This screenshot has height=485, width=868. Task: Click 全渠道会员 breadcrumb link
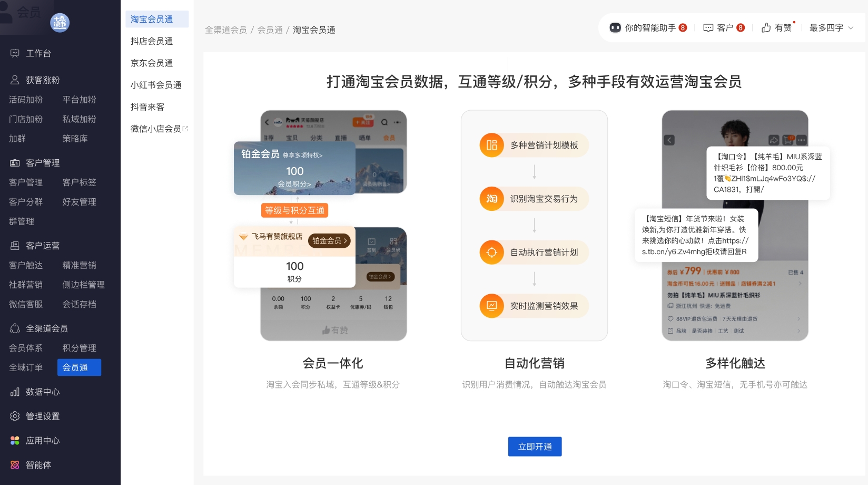pyautogui.click(x=225, y=30)
